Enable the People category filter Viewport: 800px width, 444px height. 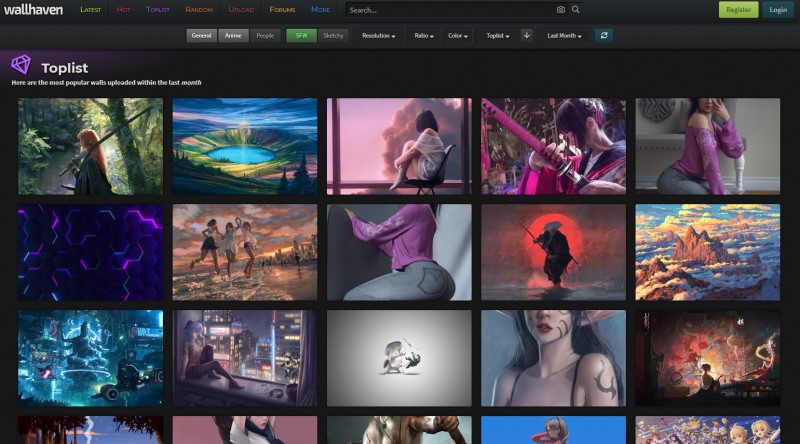pyautogui.click(x=265, y=35)
